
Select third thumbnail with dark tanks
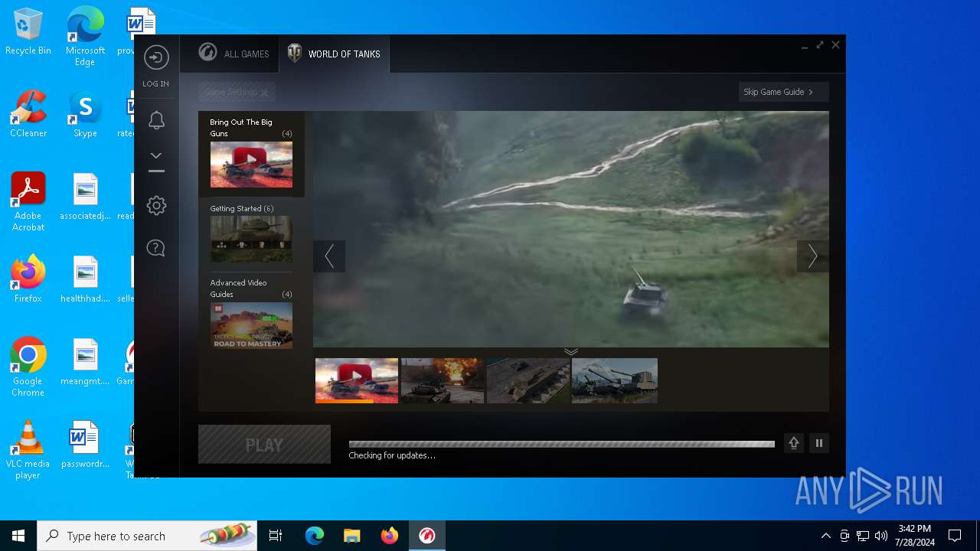pyautogui.click(x=528, y=380)
